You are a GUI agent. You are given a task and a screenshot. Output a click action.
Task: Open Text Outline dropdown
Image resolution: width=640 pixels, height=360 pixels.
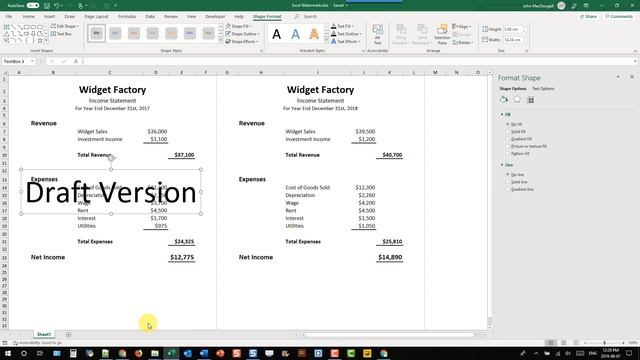tap(346, 34)
